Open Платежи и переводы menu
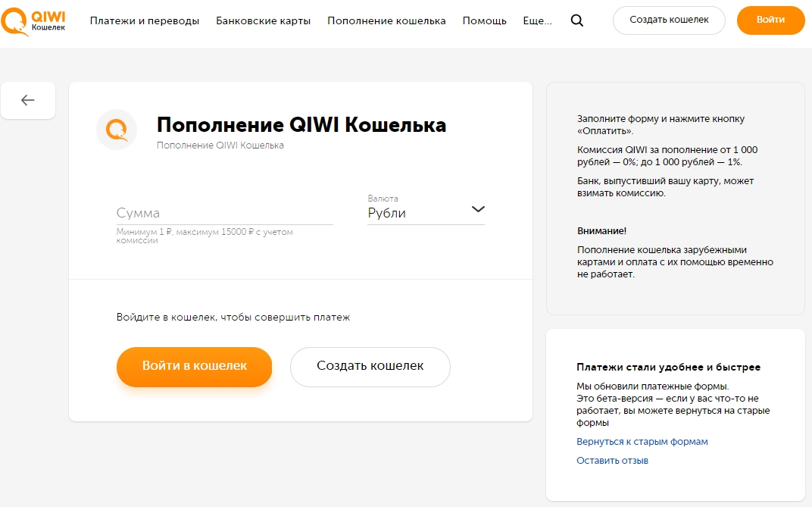This screenshot has height=507, width=812. tap(145, 20)
